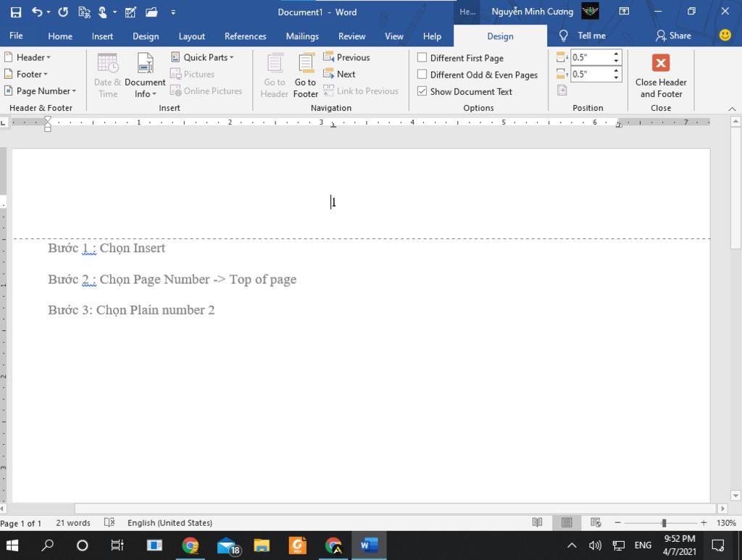Click the Save icon in Quick Access Toolbar
742x560 pixels.
[16, 12]
